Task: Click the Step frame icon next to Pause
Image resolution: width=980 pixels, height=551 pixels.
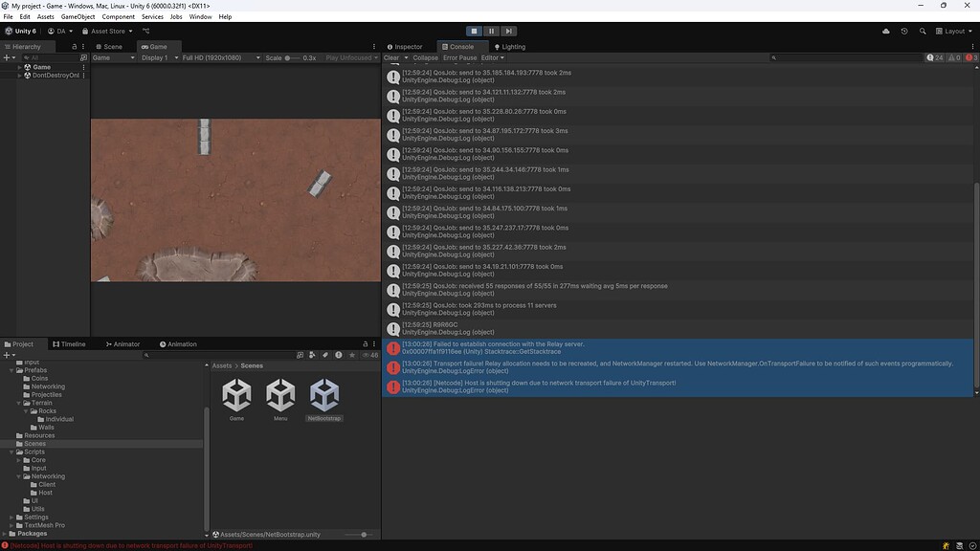Action: 508,31
